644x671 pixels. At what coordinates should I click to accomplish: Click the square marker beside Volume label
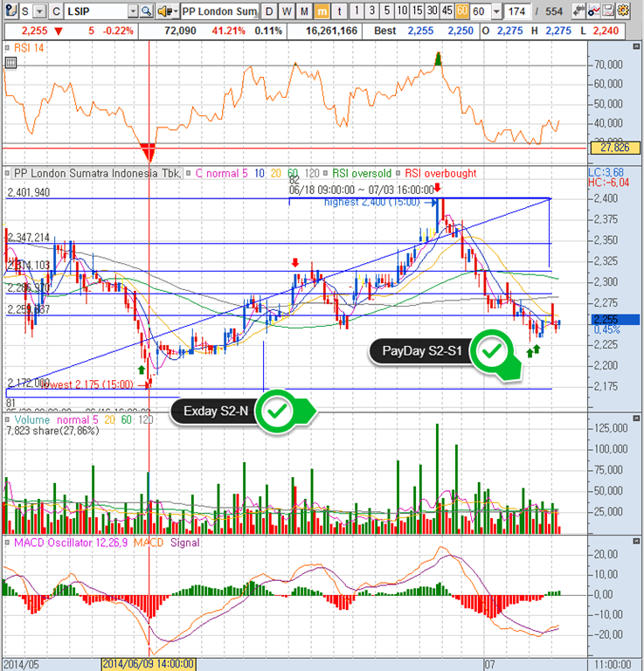coord(7,419)
